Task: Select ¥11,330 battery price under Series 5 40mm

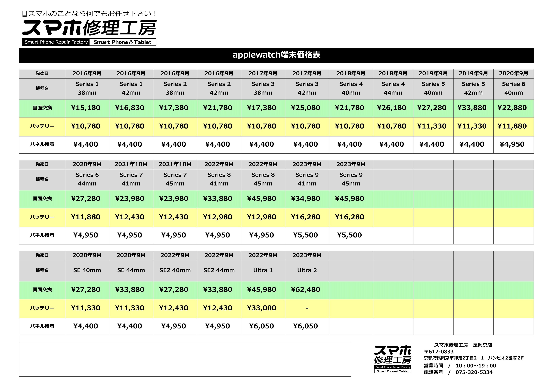Action: 432,126
